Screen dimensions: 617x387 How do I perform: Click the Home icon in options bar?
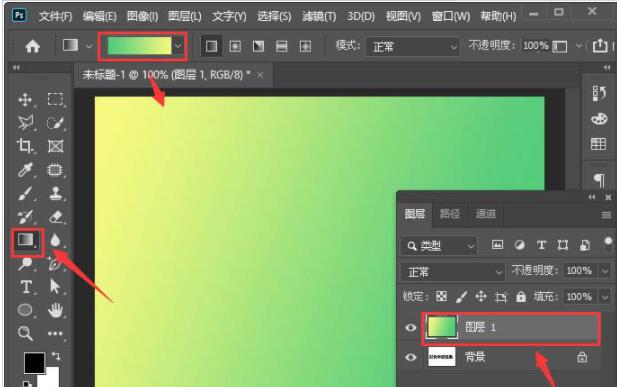(33, 46)
